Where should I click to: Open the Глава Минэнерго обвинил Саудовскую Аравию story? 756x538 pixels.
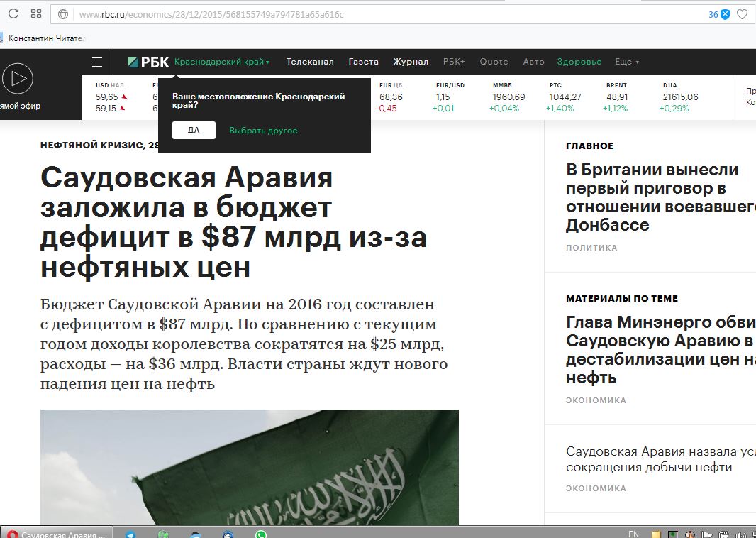coord(661,349)
